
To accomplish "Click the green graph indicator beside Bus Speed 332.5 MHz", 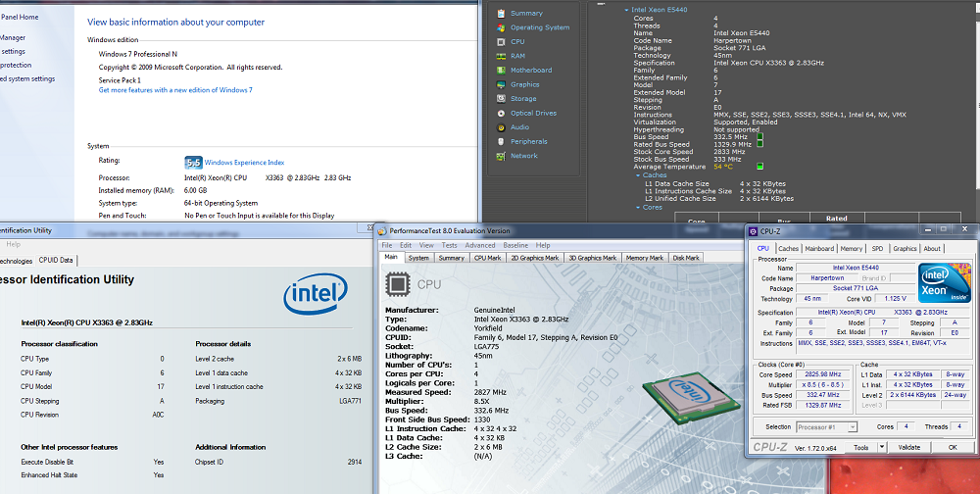I will 760,136.
